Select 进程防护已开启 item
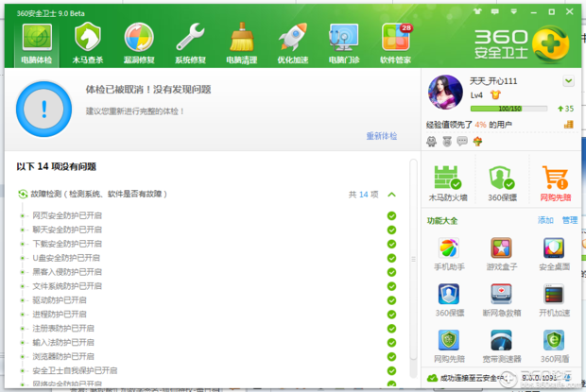586x392 pixels. [59, 315]
